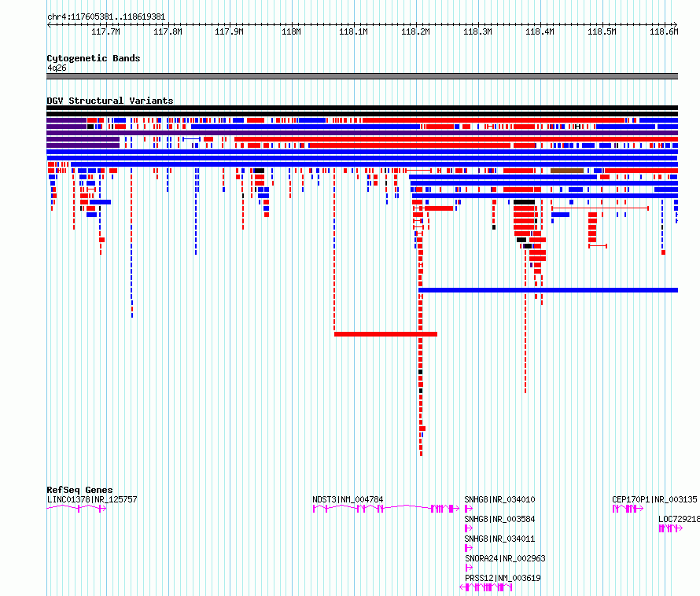Click the SNORA24 gene glyph
The image size is (700, 596).
(469, 568)
